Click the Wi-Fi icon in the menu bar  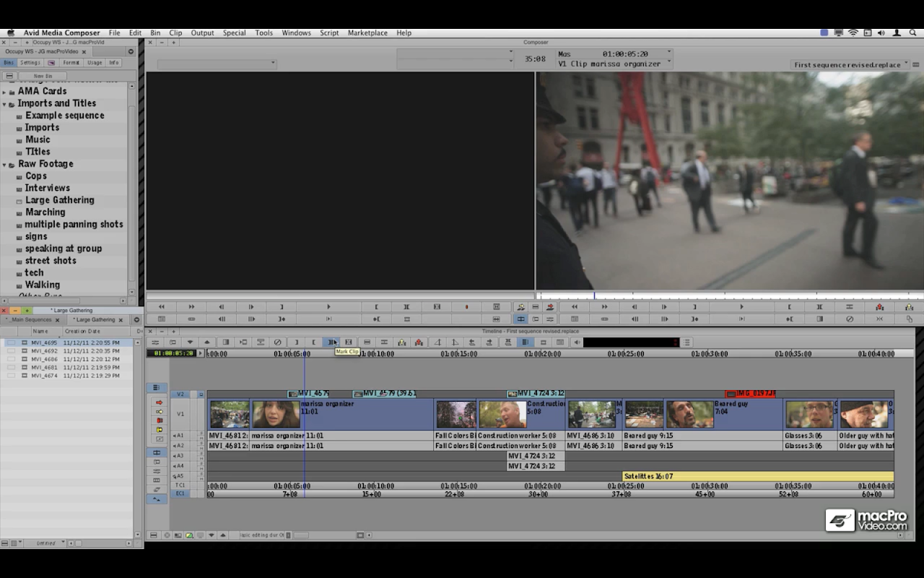pyautogui.click(x=853, y=33)
